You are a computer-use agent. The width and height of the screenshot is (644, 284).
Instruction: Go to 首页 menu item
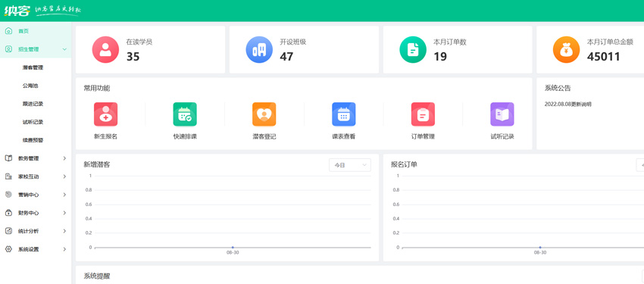(36, 31)
